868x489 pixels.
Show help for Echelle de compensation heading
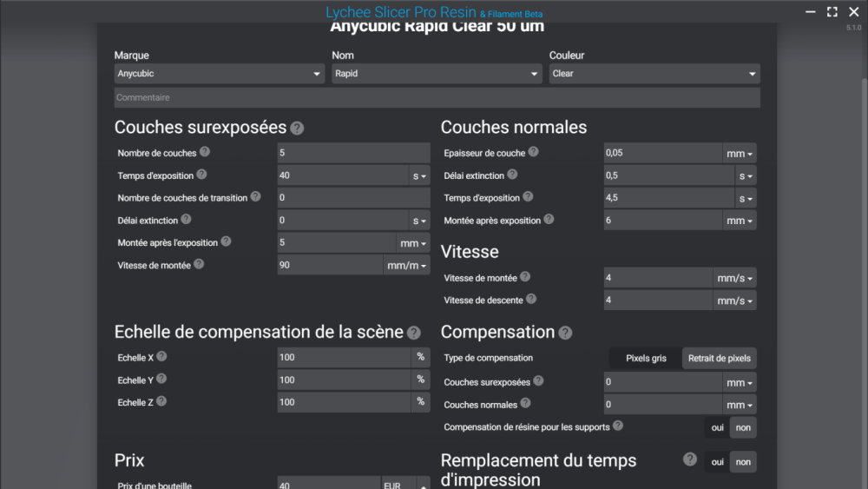point(414,333)
